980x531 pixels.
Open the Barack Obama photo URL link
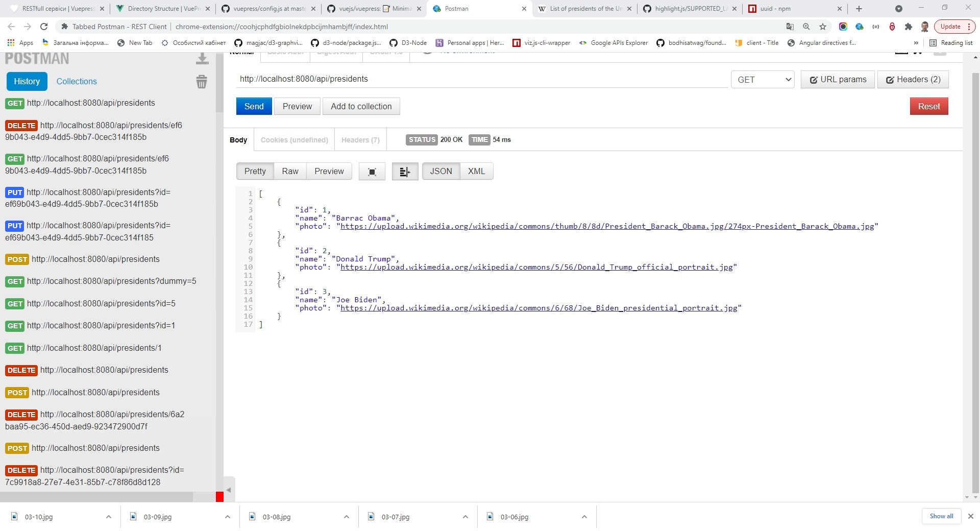[x=607, y=227]
